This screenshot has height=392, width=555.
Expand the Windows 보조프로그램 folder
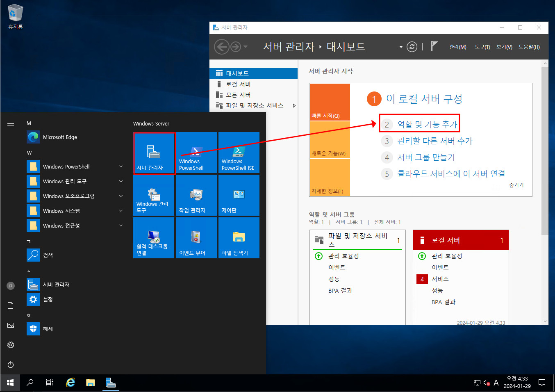click(121, 196)
